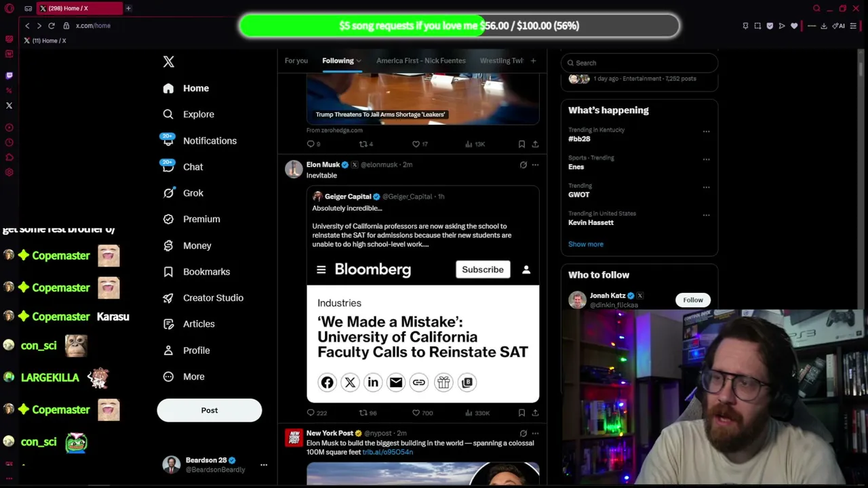Repost the zerohedge post with 4 reposts
The image size is (868, 488).
[366, 144]
